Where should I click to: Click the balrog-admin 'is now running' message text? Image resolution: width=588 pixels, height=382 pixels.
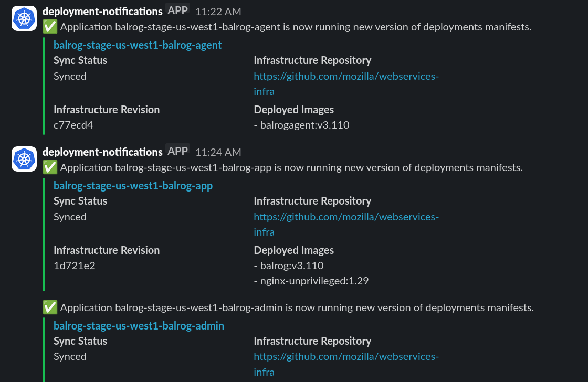297,308
